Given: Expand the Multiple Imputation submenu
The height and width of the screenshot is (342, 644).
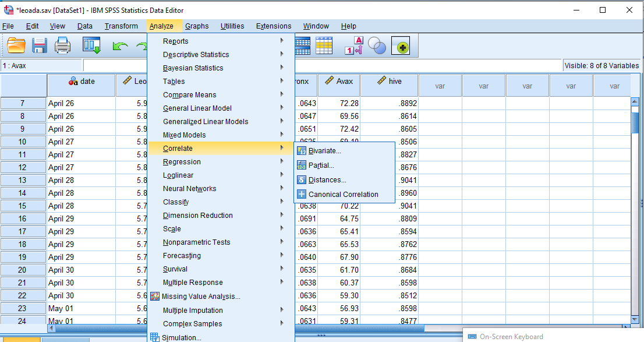Looking at the screenshot, I should coord(221,310).
